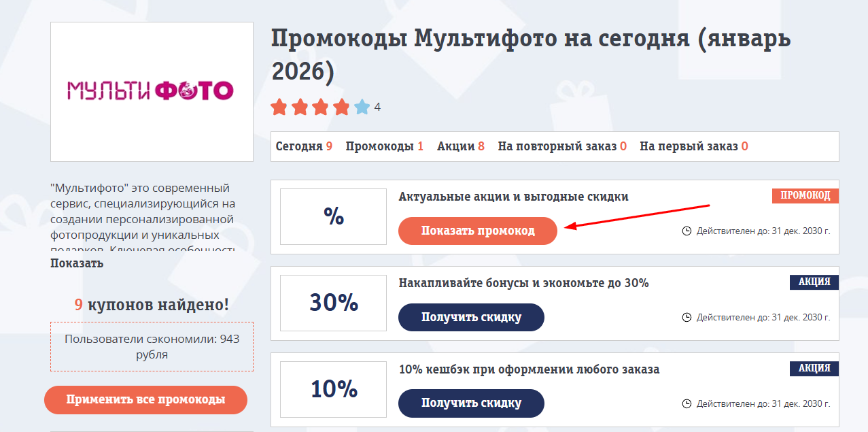Click the dark АКЦИЯ badge on the bonus offer
This screenshot has height=432, width=868.
pyautogui.click(x=814, y=282)
